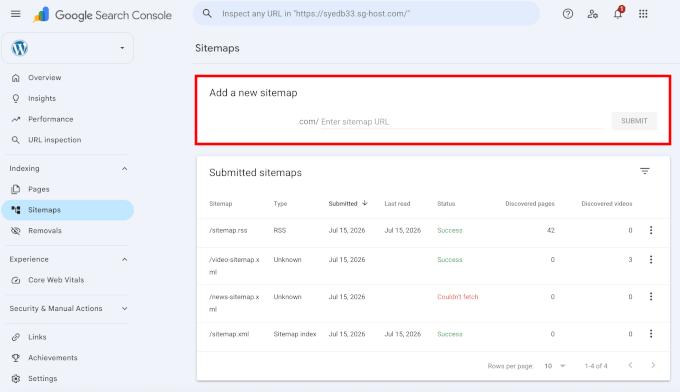Open the /video-sitemap.xml row
The image size is (680, 392).
433,266
